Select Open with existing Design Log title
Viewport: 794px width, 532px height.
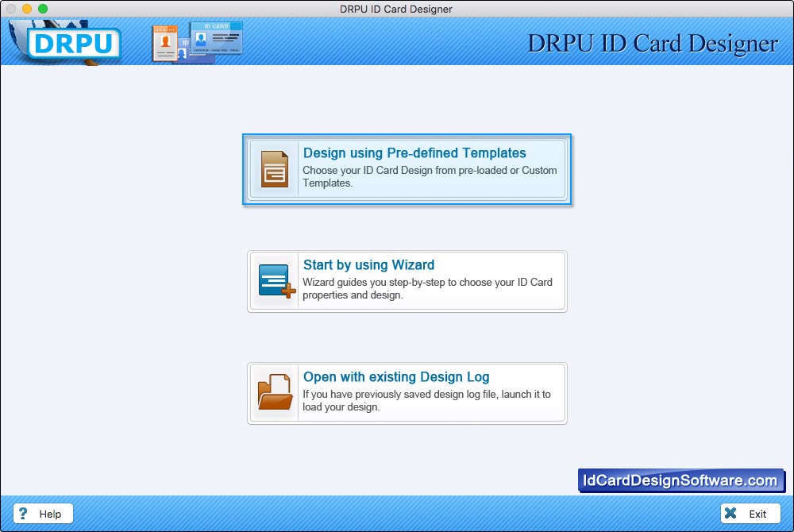396,376
